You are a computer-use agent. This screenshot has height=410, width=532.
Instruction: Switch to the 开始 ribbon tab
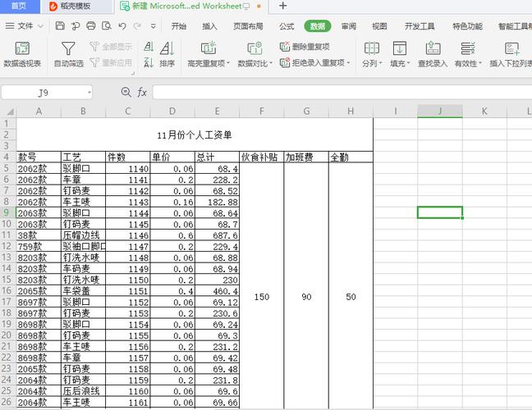[x=179, y=26]
